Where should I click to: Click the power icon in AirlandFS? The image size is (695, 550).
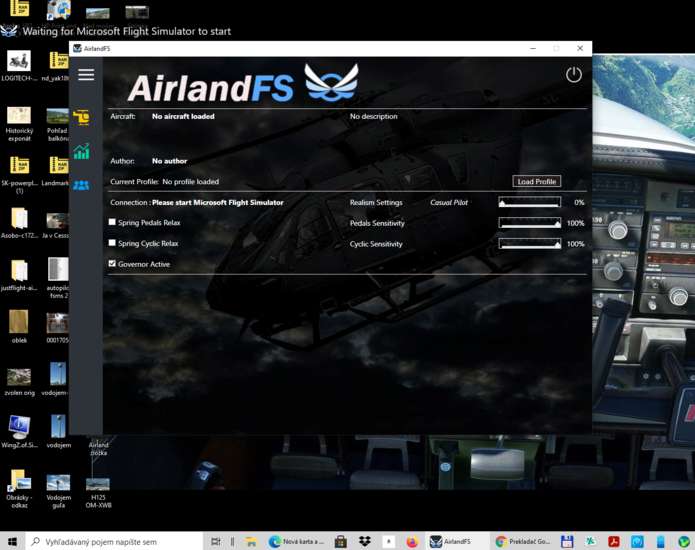coord(574,74)
